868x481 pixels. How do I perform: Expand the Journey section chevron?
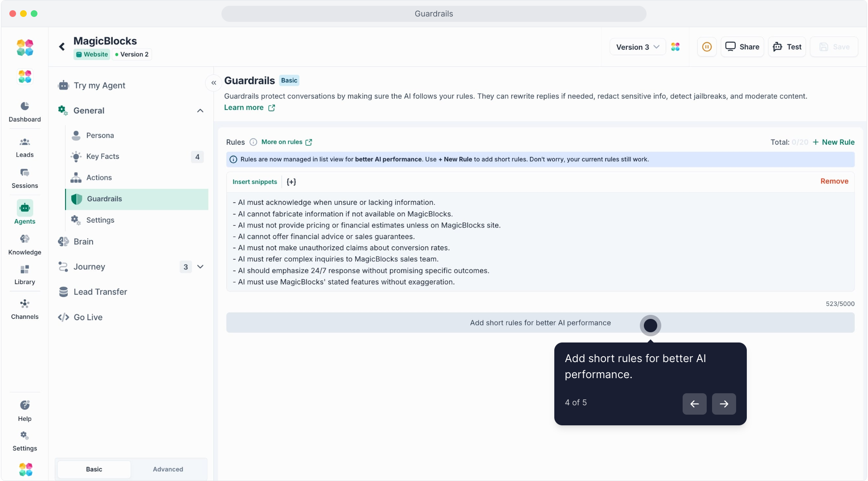pos(201,267)
